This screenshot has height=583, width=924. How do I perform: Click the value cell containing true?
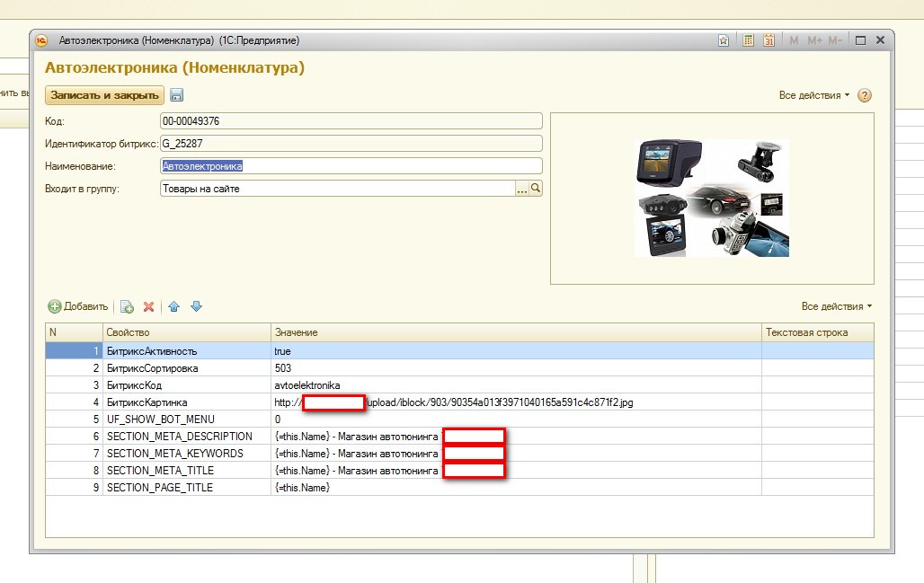point(516,351)
